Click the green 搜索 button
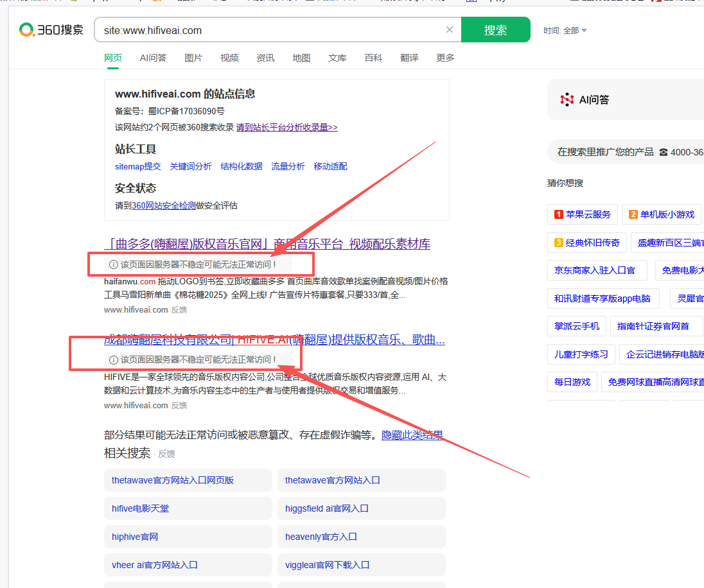704x588 pixels. pyautogui.click(x=496, y=30)
